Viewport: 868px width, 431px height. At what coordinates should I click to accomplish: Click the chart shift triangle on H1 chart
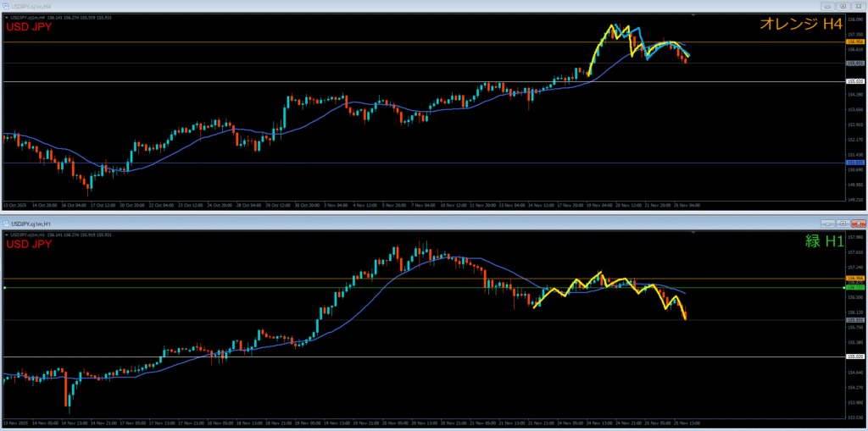[x=694, y=233]
